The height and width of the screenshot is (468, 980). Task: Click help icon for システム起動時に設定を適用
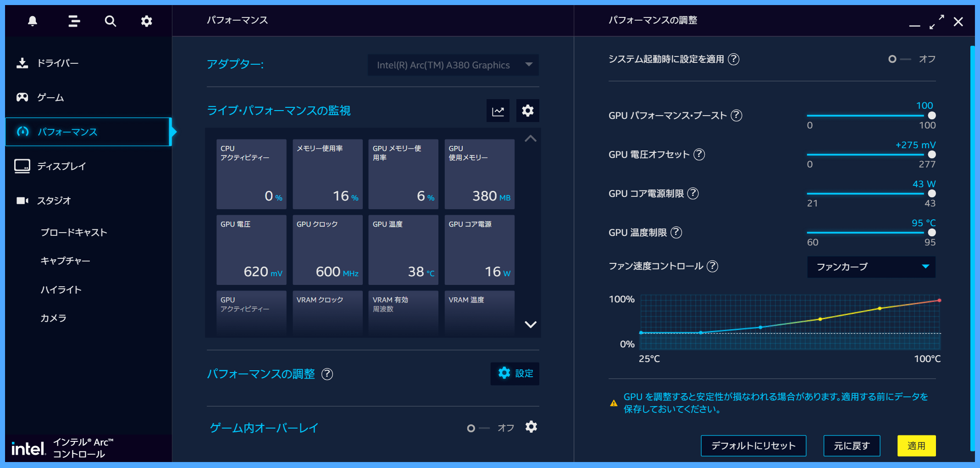[x=734, y=59]
